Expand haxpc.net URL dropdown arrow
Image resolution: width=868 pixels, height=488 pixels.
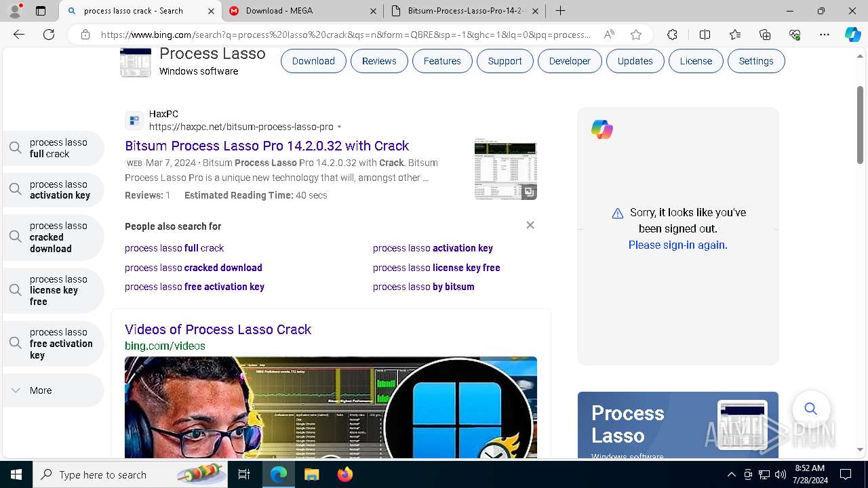(340, 127)
